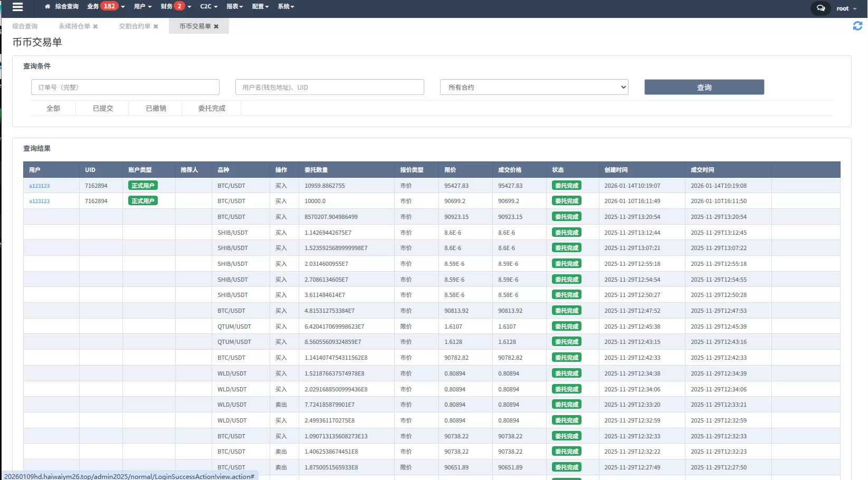Image resolution: width=868 pixels, height=480 pixels.
Task: Close the 永续持仓单 tab
Action: (96, 26)
